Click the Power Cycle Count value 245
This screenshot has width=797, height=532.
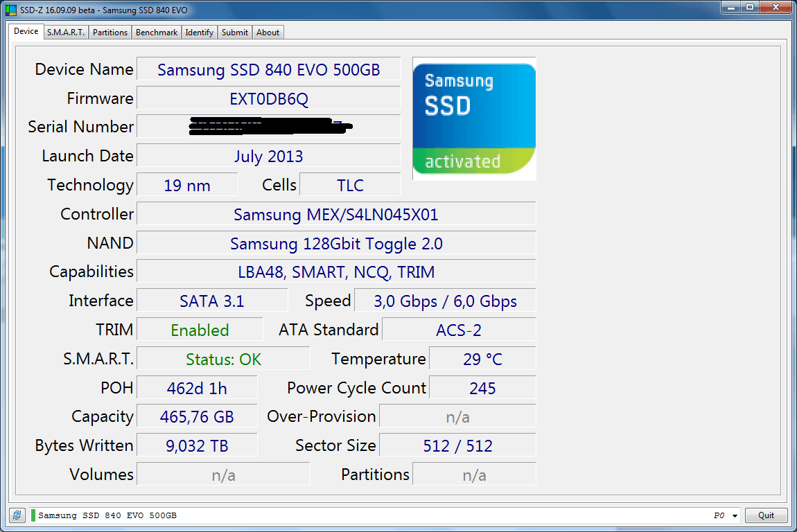coord(482,388)
